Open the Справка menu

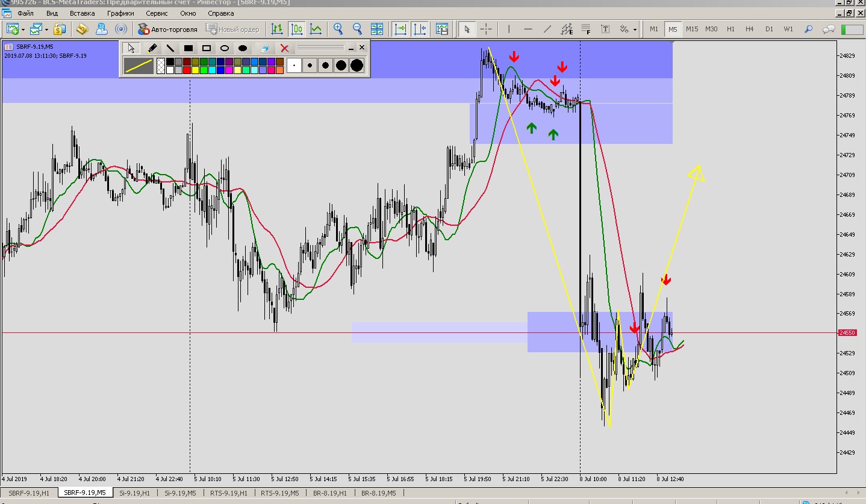[220, 13]
